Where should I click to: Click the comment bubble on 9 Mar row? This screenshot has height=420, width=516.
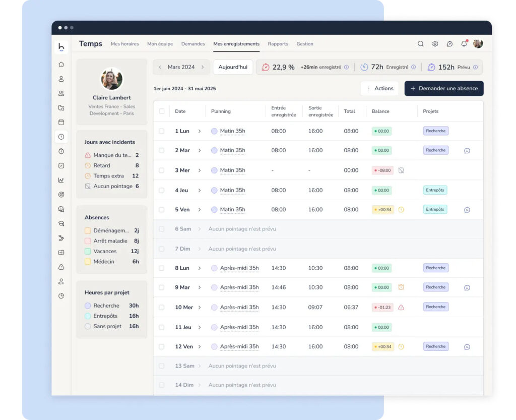point(467,287)
